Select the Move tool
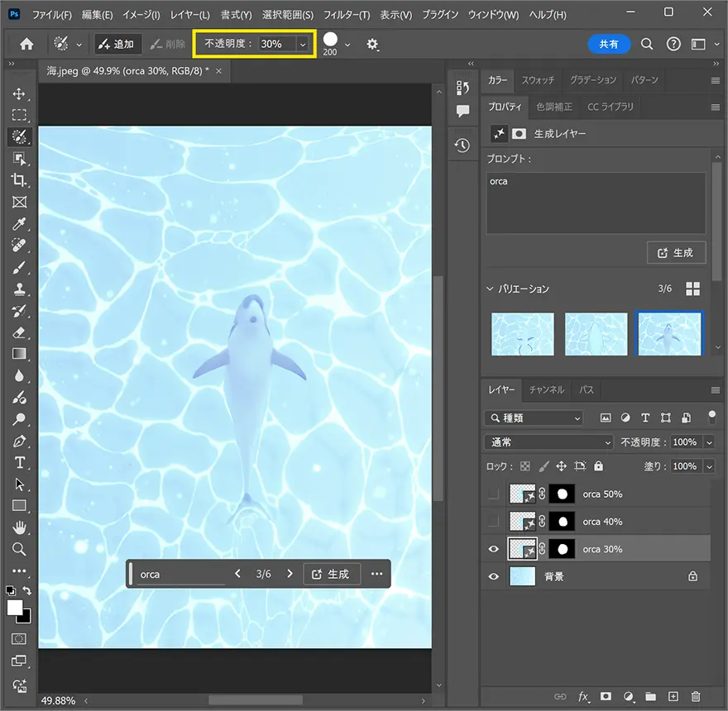Image resolution: width=728 pixels, height=711 pixels. point(19,93)
